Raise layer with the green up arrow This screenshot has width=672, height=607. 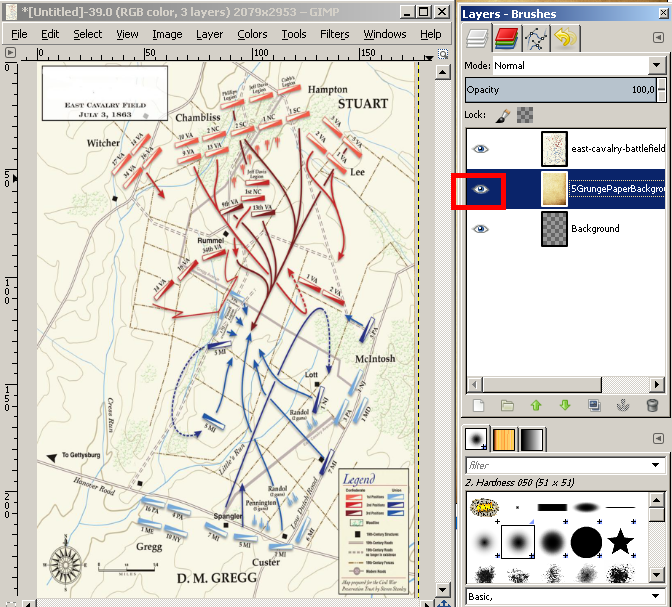point(536,406)
